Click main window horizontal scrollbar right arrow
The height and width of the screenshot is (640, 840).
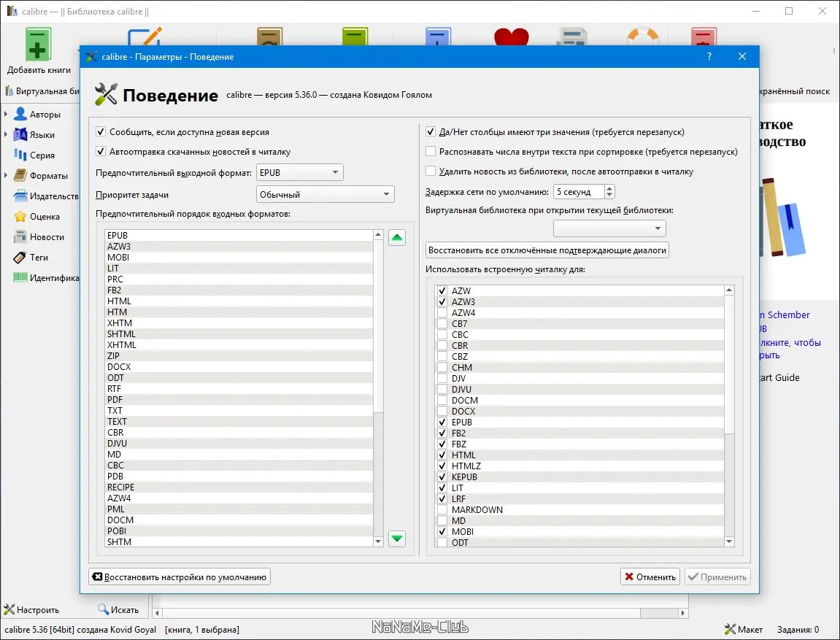(682, 613)
